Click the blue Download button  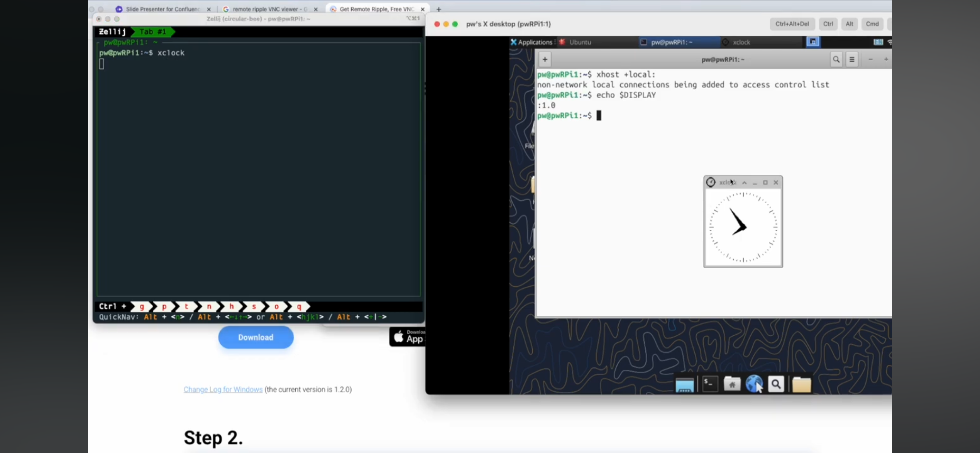(x=255, y=337)
